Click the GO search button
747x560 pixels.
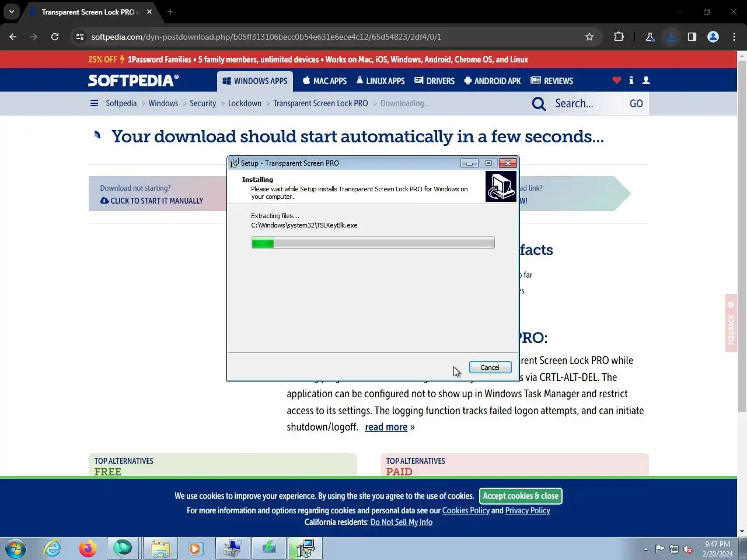click(636, 103)
